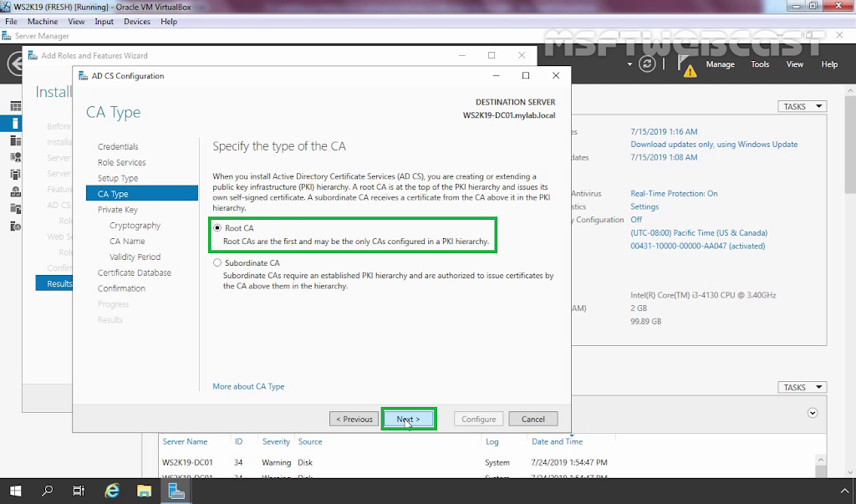Open the dropdown arrow beside the refresh icon
The width and height of the screenshot is (856, 504).
point(629,64)
